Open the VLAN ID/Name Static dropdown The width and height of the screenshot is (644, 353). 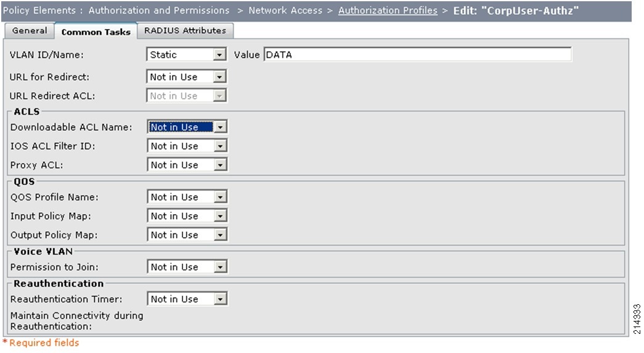[x=186, y=55]
